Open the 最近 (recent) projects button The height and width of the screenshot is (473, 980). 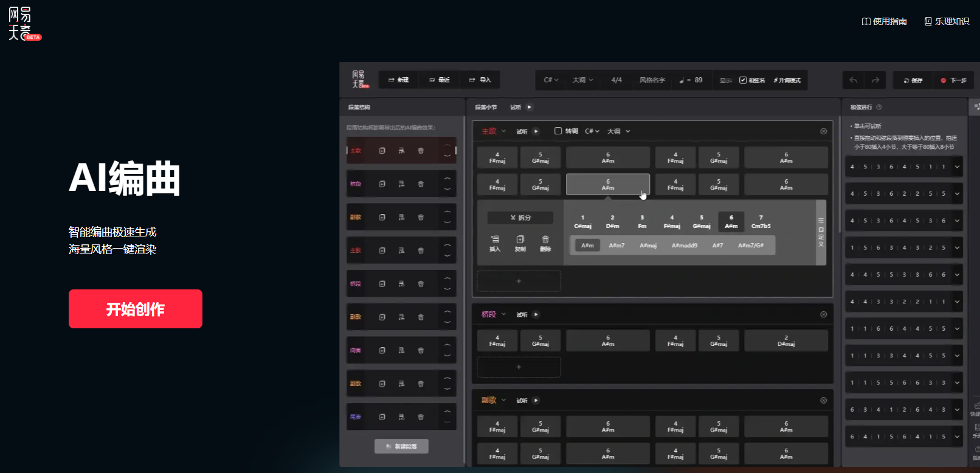pyautogui.click(x=440, y=80)
